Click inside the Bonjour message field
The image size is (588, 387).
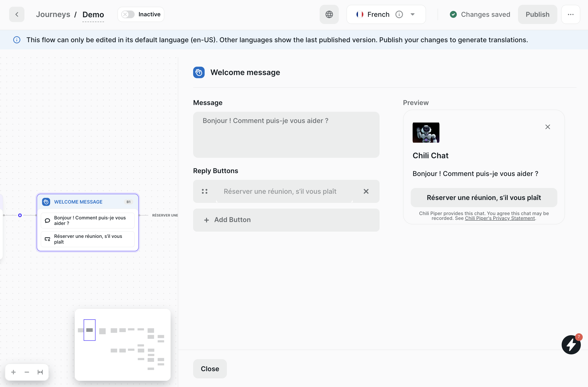click(x=286, y=135)
